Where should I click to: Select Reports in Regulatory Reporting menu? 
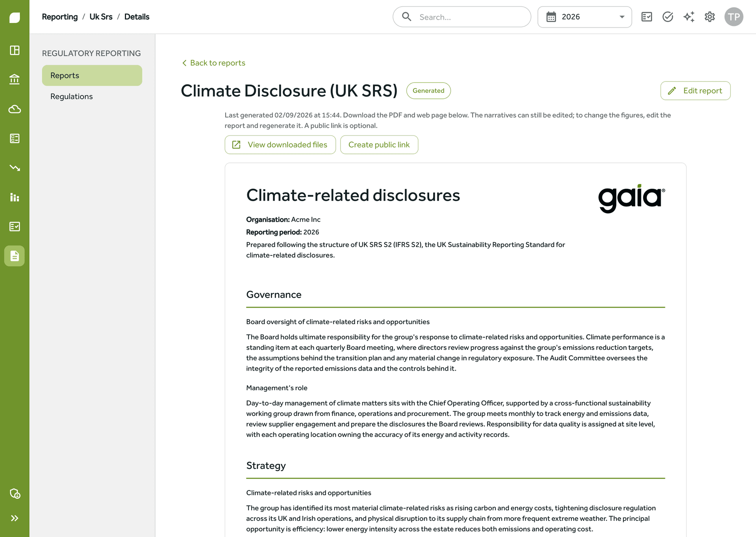point(92,76)
